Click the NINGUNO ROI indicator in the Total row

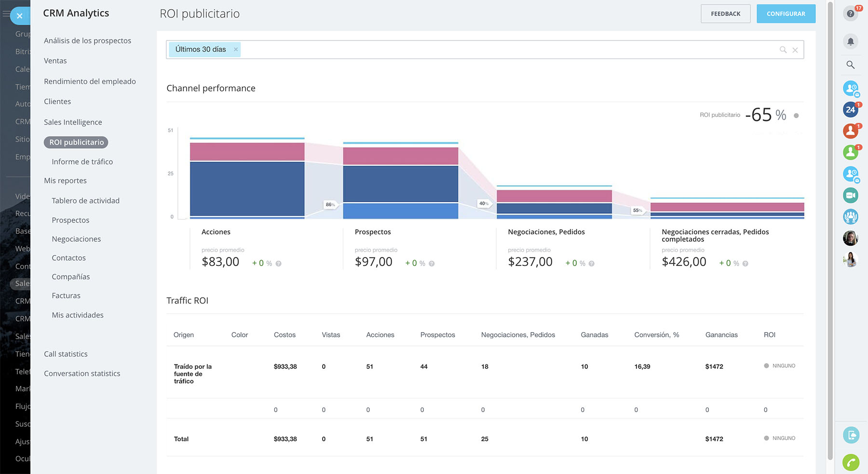[779, 438]
